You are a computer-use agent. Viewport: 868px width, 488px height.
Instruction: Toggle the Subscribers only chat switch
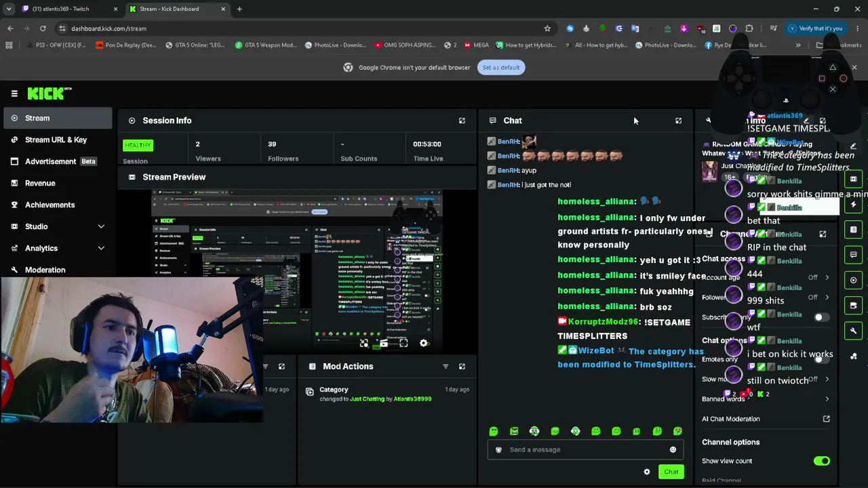[x=822, y=317]
